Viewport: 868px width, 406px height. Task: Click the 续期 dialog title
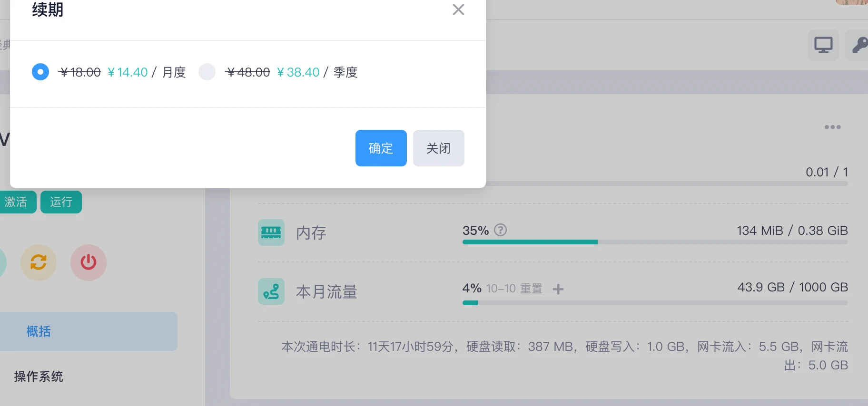pyautogui.click(x=48, y=10)
